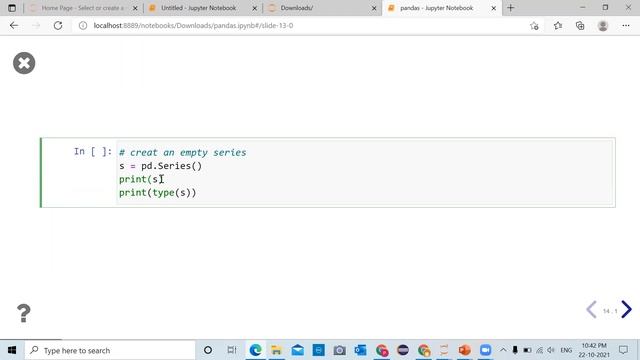
Task: View site information icon in address bar
Action: [x=83, y=25]
